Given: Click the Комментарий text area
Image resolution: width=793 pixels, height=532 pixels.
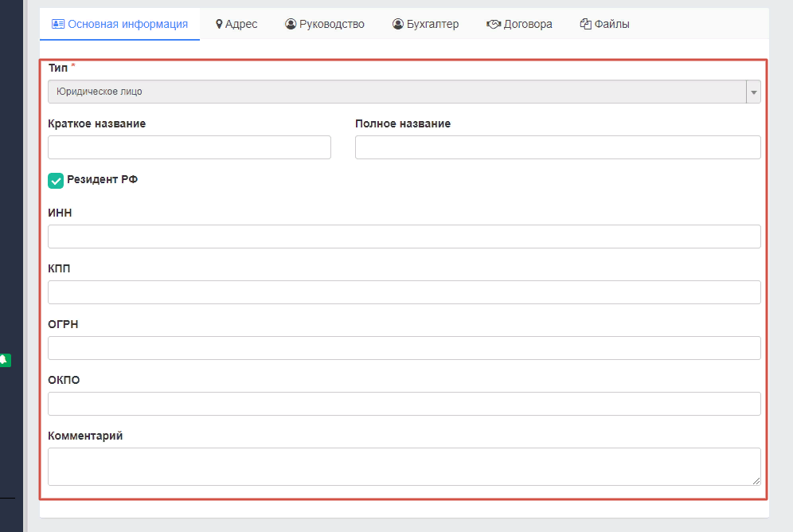Looking at the screenshot, I should (404, 467).
